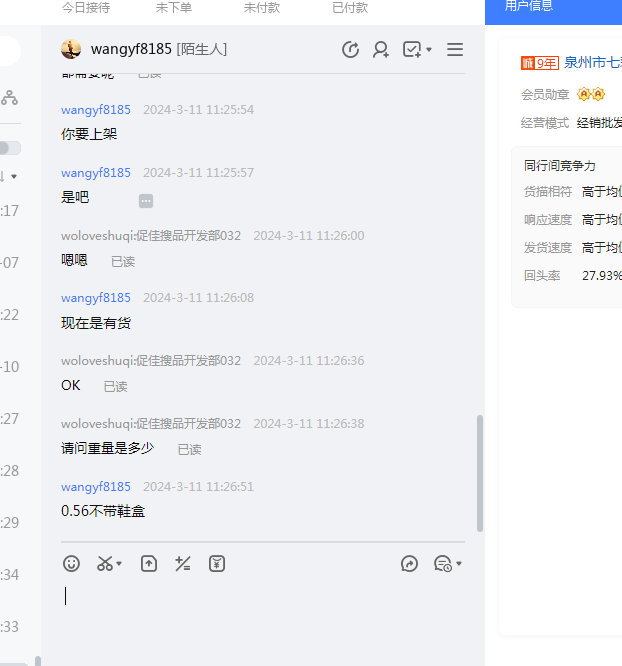622x666 pixels.
Task: Click the 会员勋章 medal icons
Action: tap(591, 94)
